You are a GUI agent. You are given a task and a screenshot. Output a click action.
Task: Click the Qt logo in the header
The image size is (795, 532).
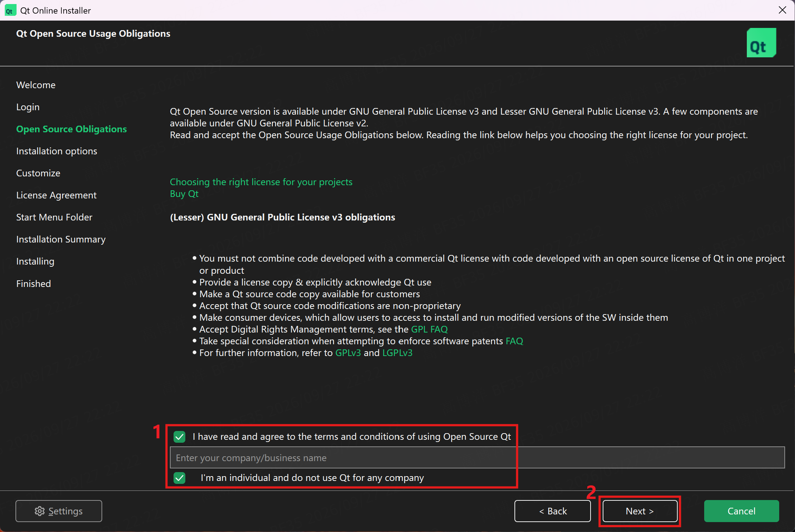tap(761, 43)
